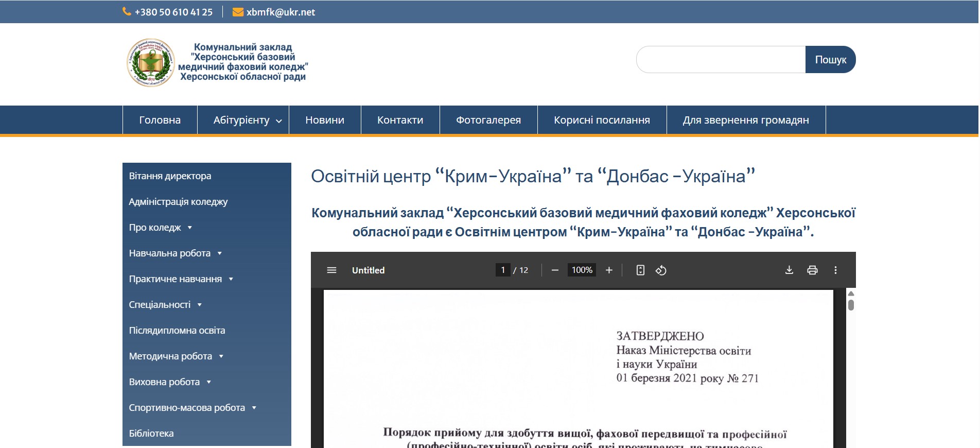Toggle fit to page in PDF viewer
This screenshot has height=448, width=980.
point(640,270)
